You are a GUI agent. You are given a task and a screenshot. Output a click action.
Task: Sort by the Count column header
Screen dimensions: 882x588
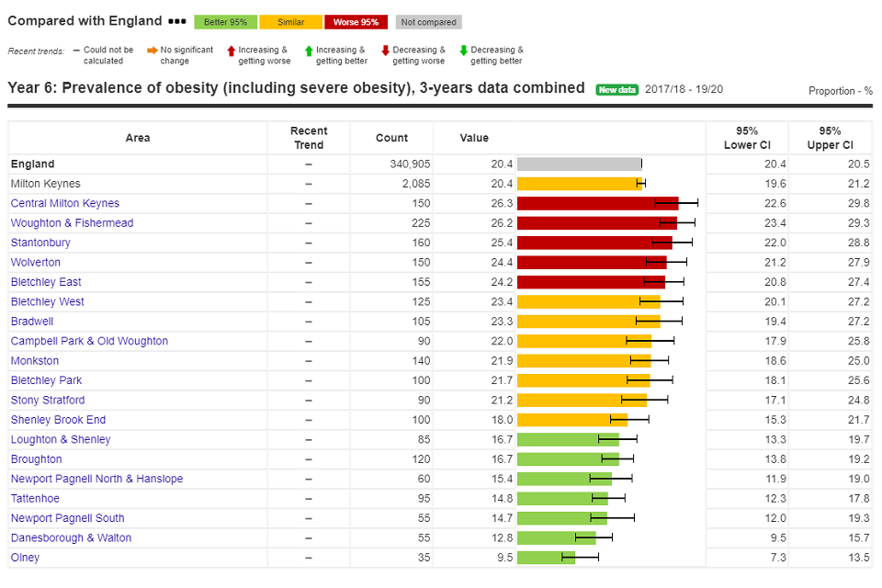point(391,138)
